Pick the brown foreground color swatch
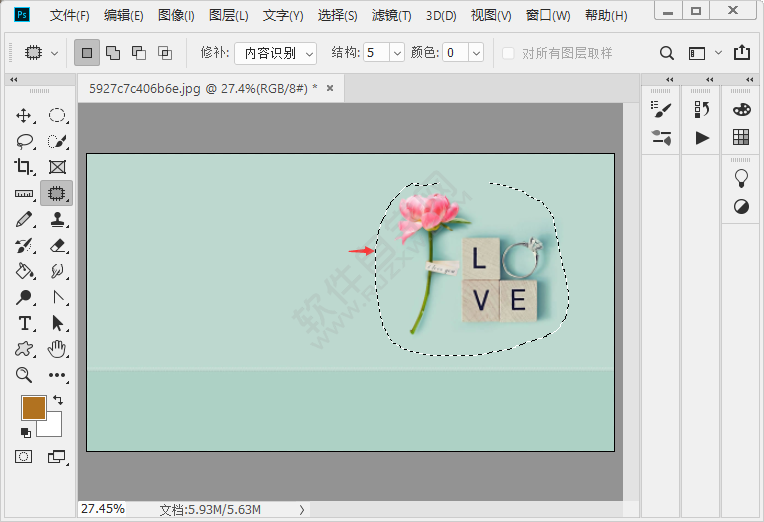 [34, 407]
